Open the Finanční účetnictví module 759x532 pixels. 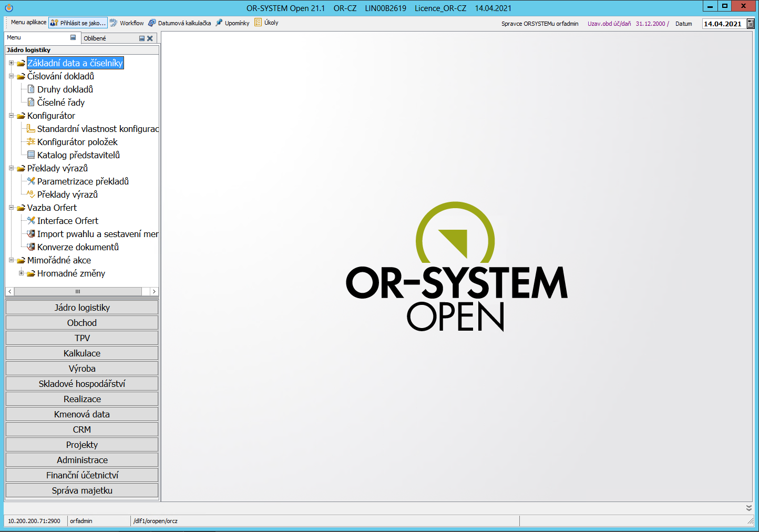tap(82, 475)
